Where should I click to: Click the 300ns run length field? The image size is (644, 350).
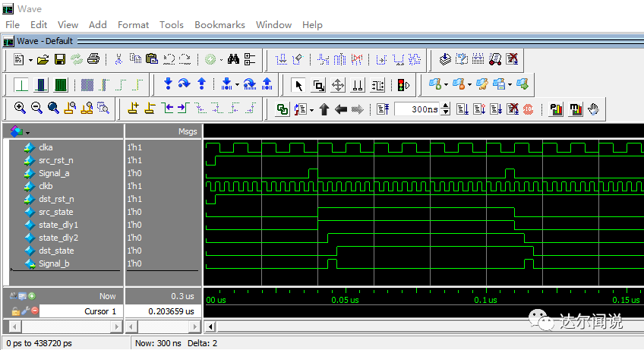[x=417, y=109]
